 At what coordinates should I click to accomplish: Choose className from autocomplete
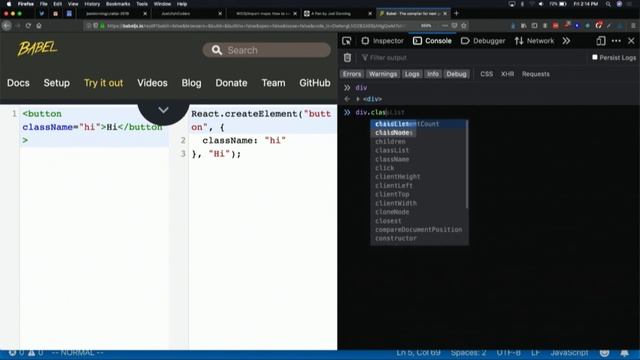(418, 159)
